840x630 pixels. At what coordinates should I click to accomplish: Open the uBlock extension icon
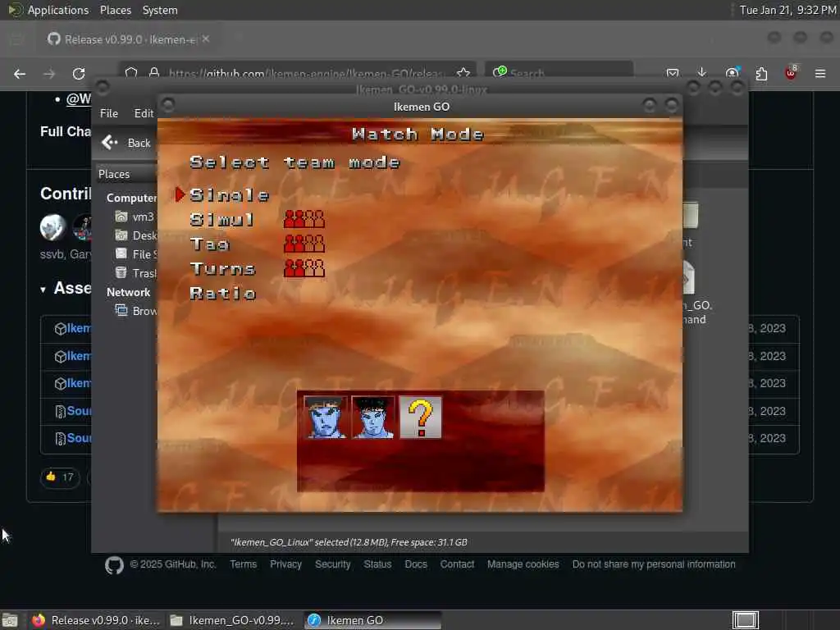pyautogui.click(x=791, y=73)
